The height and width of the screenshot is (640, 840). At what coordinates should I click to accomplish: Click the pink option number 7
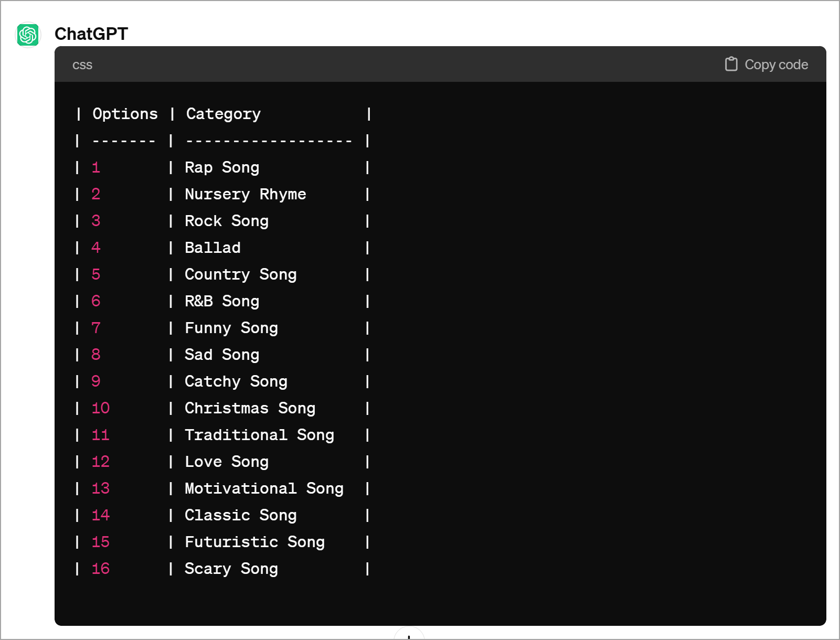click(x=96, y=328)
